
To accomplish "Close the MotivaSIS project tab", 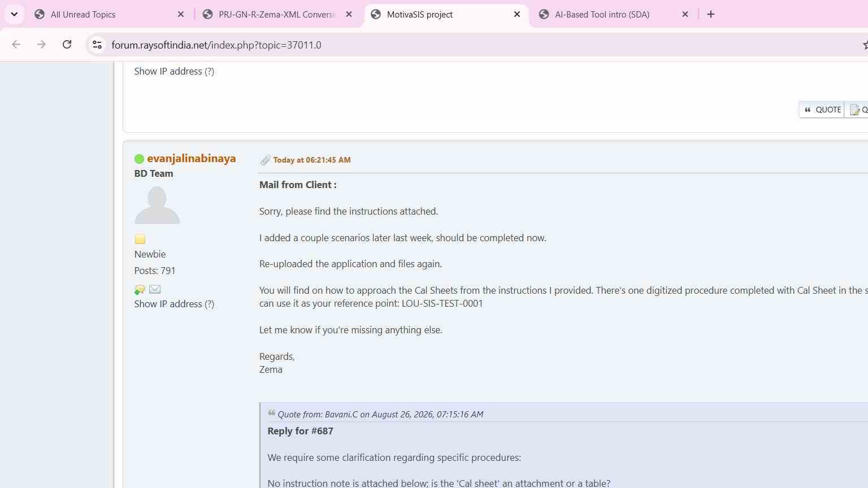I will tap(517, 14).
